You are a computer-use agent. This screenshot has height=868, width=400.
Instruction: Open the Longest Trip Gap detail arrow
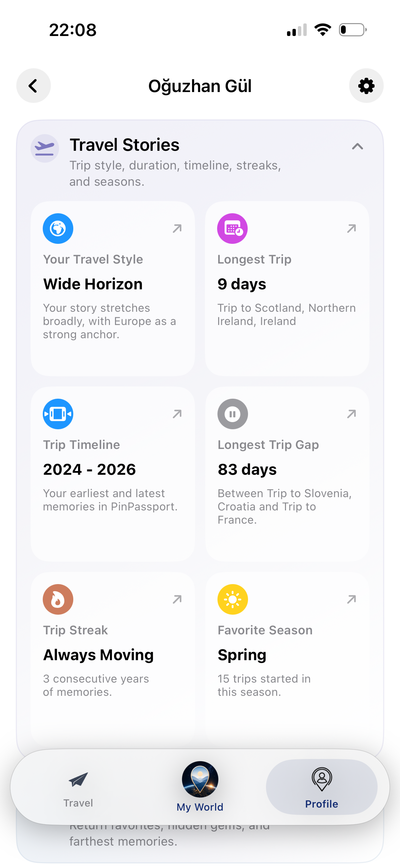pos(351,414)
